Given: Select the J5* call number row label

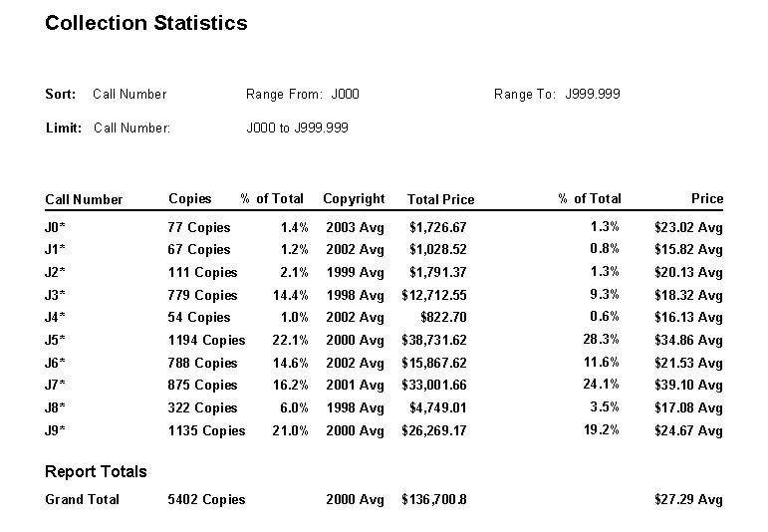Looking at the screenshot, I should [x=55, y=340].
